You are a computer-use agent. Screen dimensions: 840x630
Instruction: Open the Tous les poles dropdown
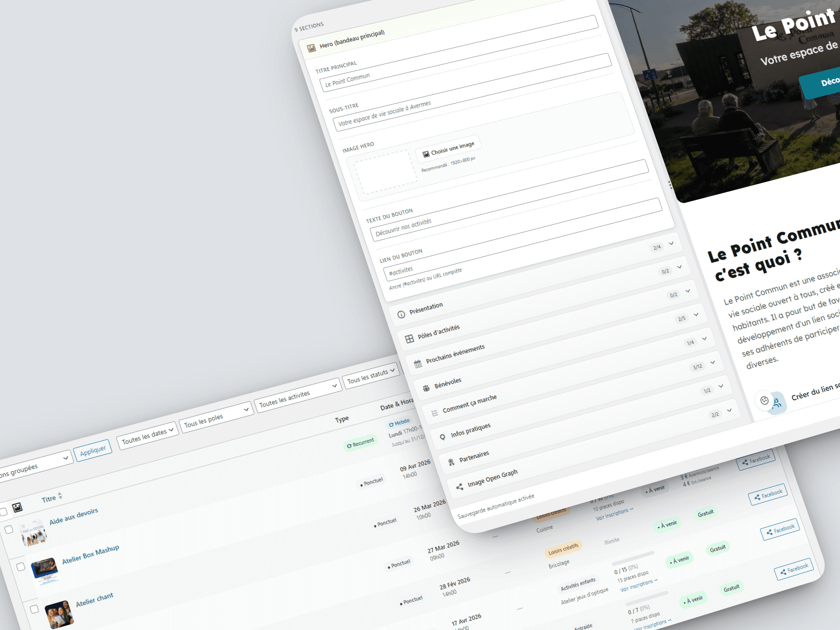tap(216, 418)
